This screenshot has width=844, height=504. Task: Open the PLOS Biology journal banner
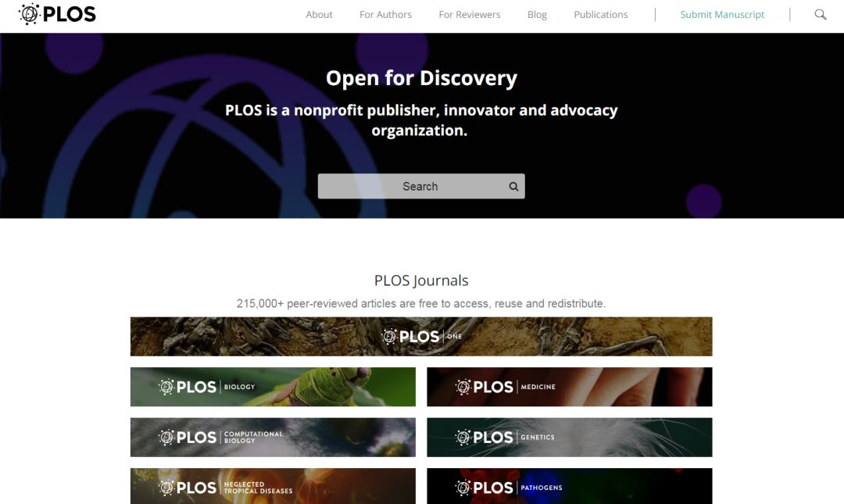273,387
